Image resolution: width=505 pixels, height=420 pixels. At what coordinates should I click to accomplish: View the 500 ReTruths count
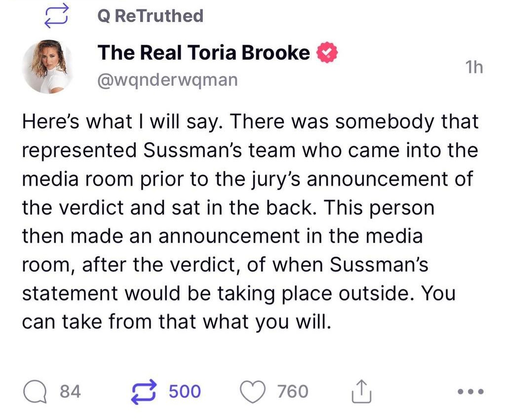[x=185, y=391]
